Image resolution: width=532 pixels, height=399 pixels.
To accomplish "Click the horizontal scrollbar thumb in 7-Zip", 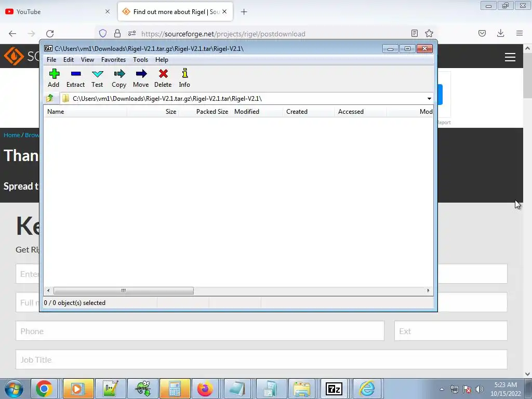I will (x=124, y=291).
